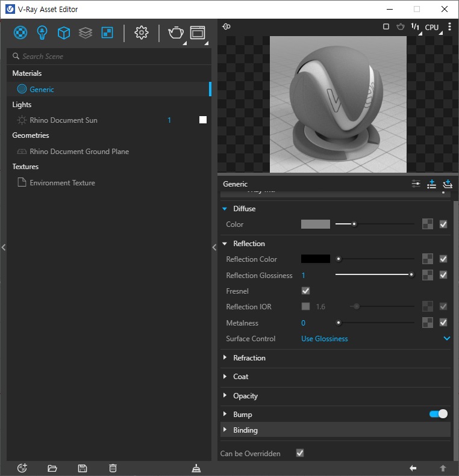This screenshot has width=459, height=476.
Task: Toggle Metalness texture checkbox
Action: pos(443,323)
